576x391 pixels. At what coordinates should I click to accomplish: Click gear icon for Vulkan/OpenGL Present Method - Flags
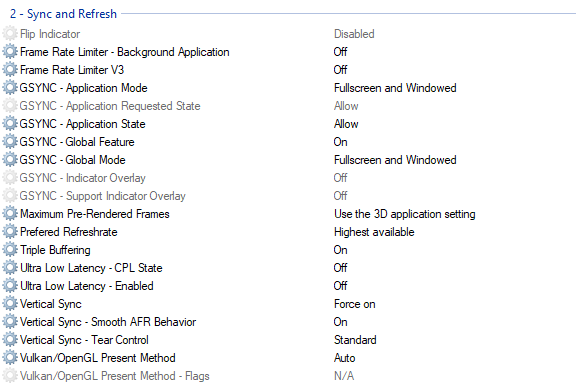point(10,376)
